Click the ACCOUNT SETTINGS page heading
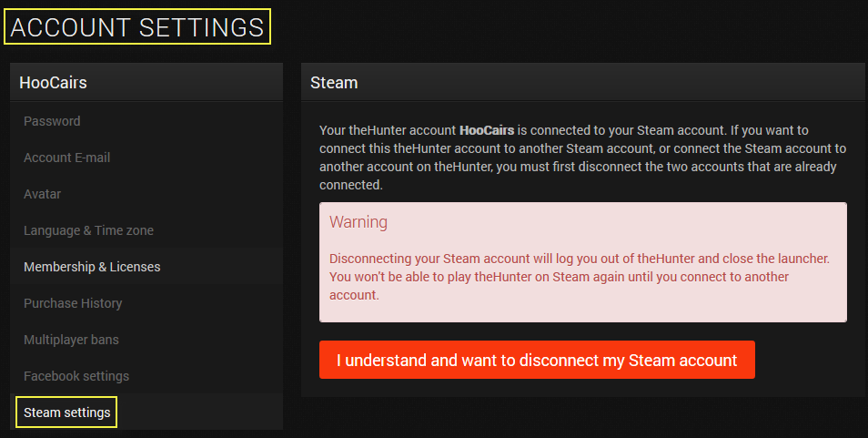Viewport: 868px width, 438px height. click(137, 27)
